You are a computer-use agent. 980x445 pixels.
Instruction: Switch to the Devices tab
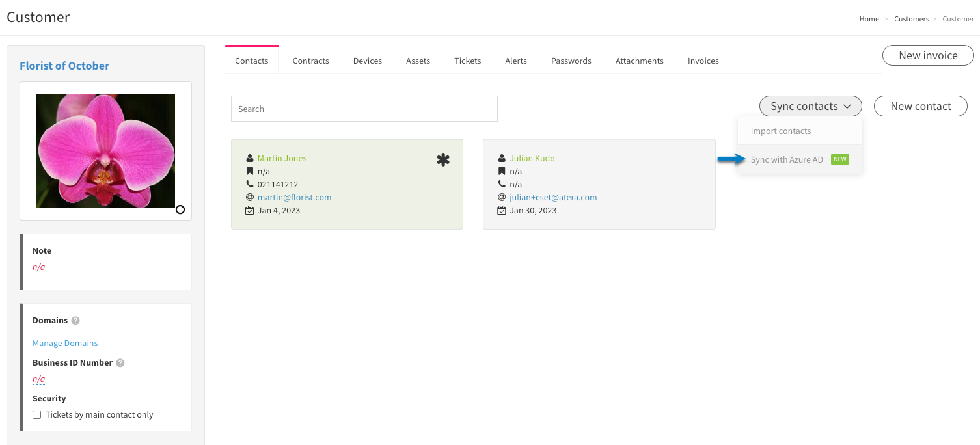pyautogui.click(x=368, y=61)
